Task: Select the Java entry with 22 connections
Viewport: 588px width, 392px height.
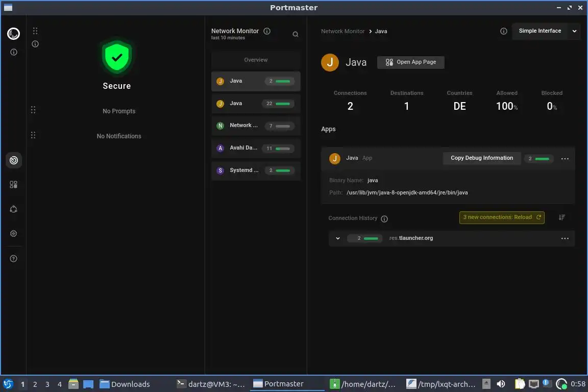Action: 256,104
